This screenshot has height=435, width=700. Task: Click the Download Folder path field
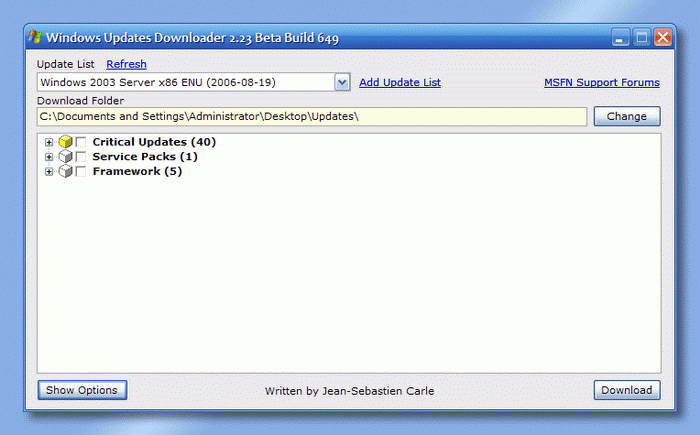(312, 117)
